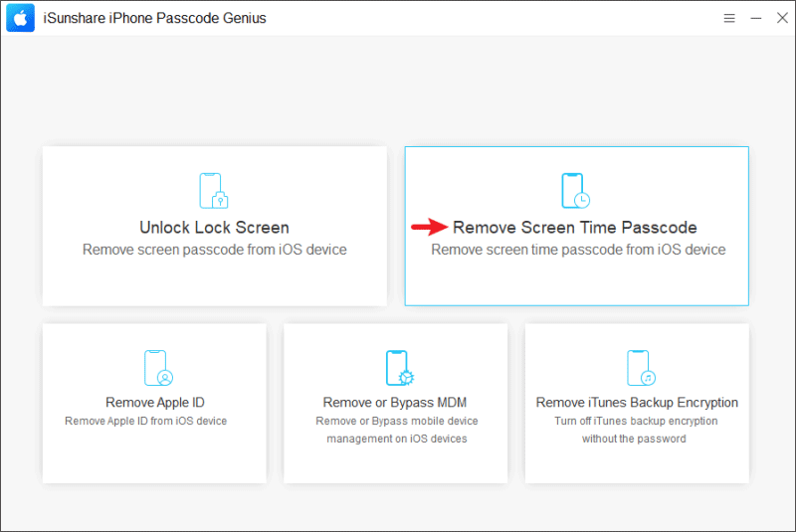Select the Unlock Lock Screen heading
Image resolution: width=796 pixels, height=532 pixels.
click(214, 227)
